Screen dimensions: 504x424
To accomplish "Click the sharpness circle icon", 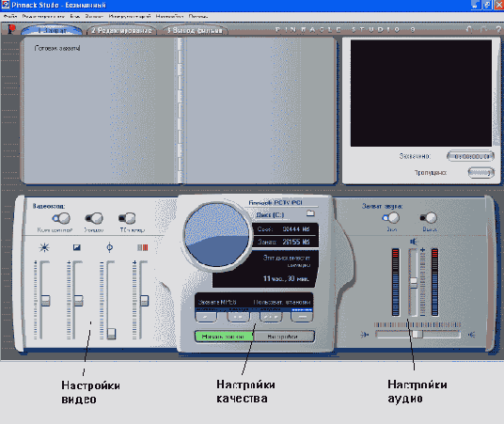I will (110, 247).
